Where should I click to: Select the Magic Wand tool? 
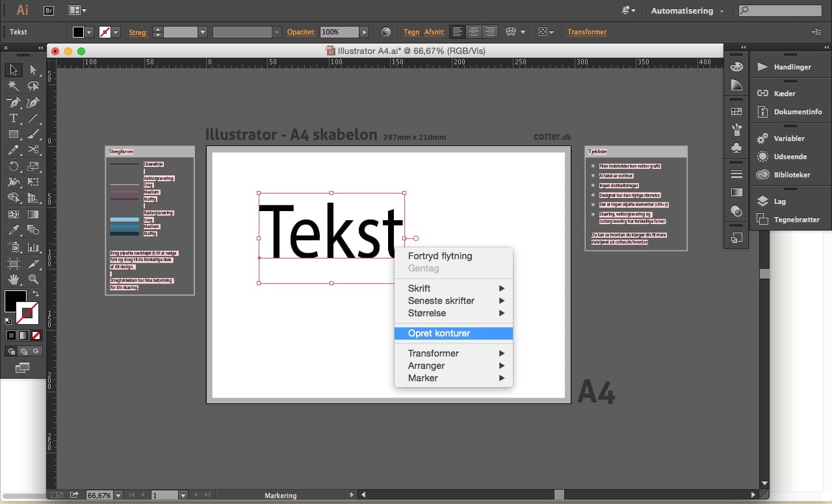tap(14, 86)
